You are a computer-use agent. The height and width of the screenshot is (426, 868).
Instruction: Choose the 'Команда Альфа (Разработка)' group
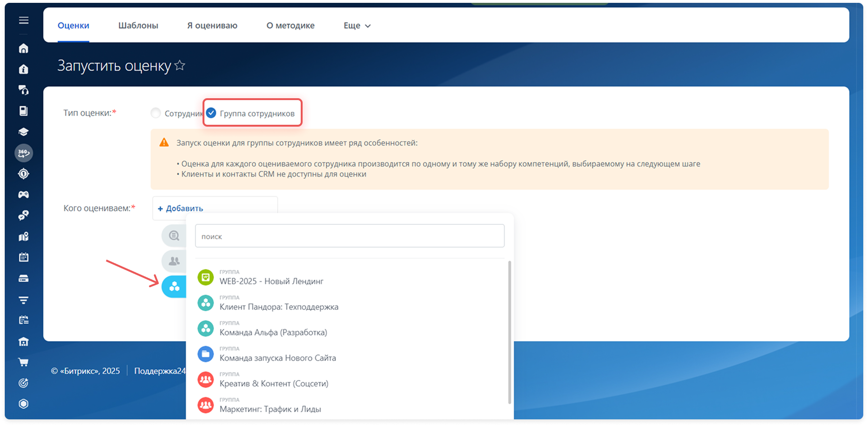(273, 332)
